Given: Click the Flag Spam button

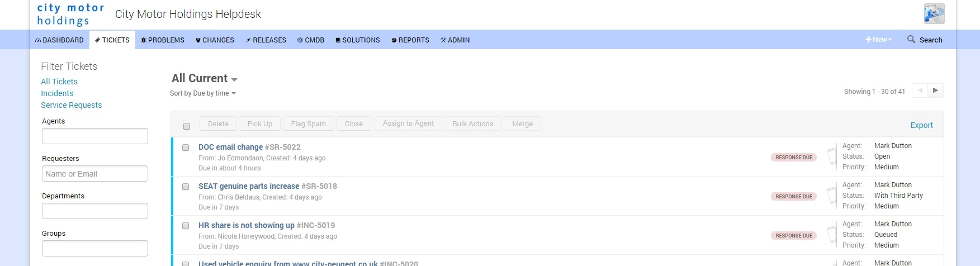Looking at the screenshot, I should click(x=308, y=123).
